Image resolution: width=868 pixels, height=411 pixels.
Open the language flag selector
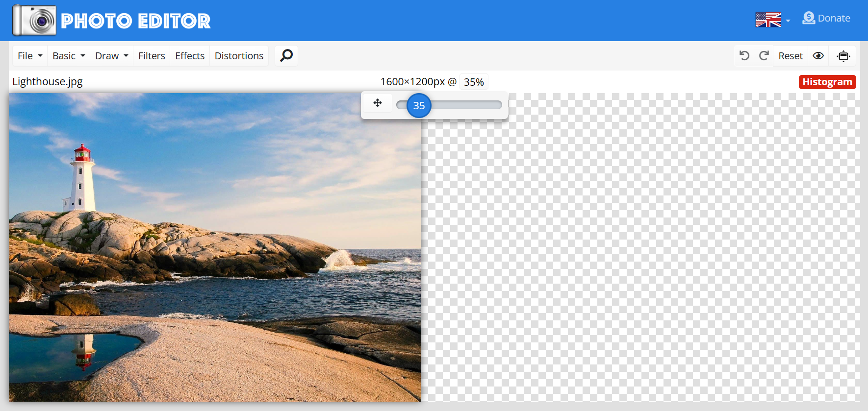(x=773, y=20)
